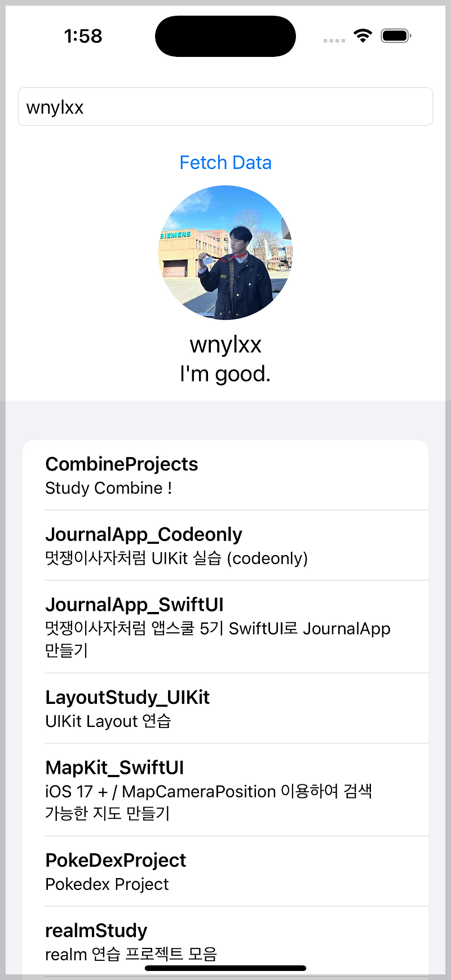Tap the Dynamic Island at top
The height and width of the screenshot is (980, 451).
pos(225,36)
